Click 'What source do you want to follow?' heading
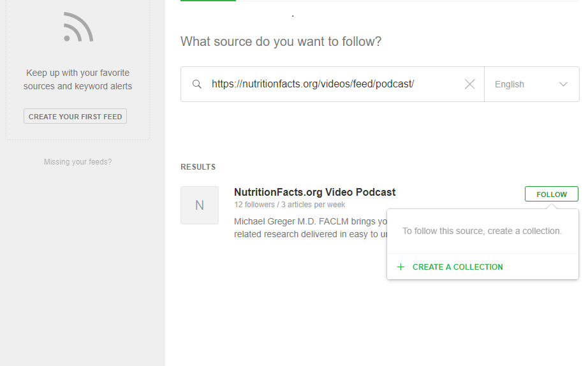 [x=281, y=42]
